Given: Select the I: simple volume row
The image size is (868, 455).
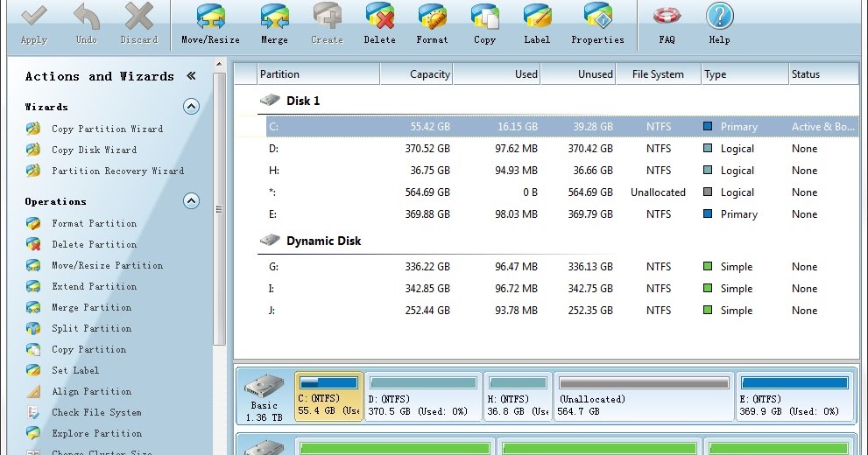Looking at the screenshot, I should pyautogui.click(x=561, y=289).
